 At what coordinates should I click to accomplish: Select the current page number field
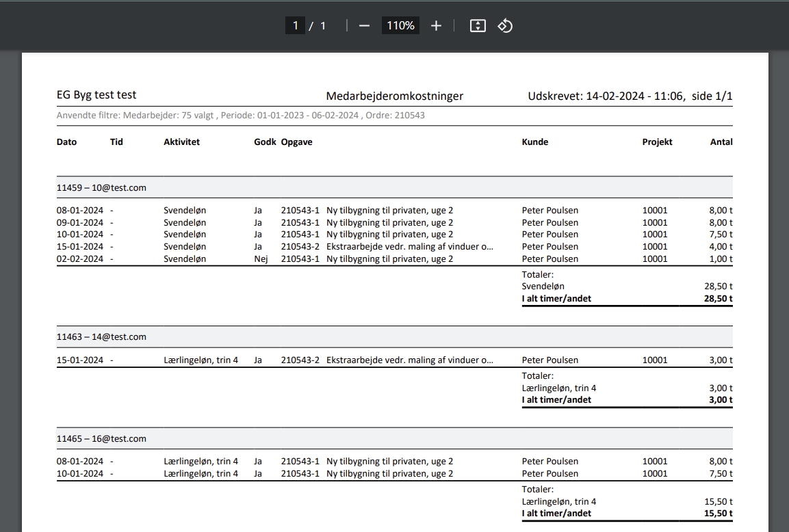(295, 26)
